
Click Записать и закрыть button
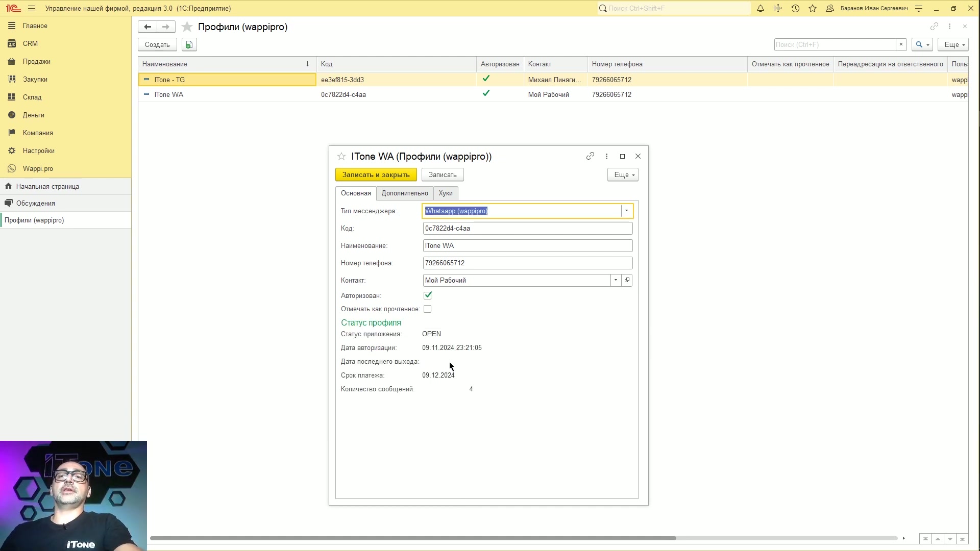tap(376, 175)
